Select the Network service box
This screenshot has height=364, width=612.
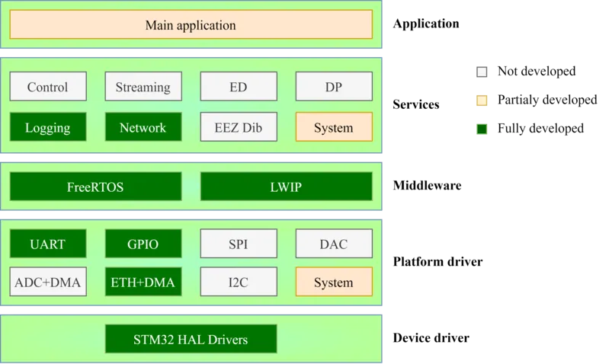[143, 127]
